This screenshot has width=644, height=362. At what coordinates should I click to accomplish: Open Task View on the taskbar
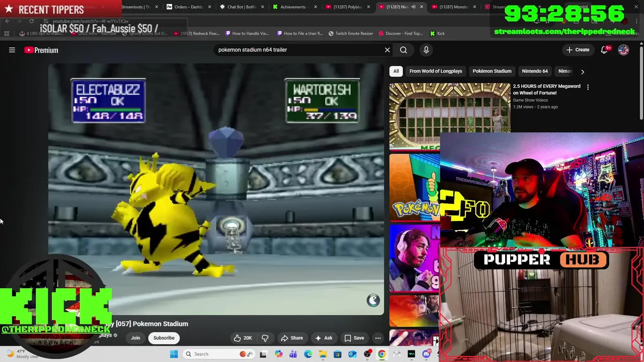[x=263, y=354]
